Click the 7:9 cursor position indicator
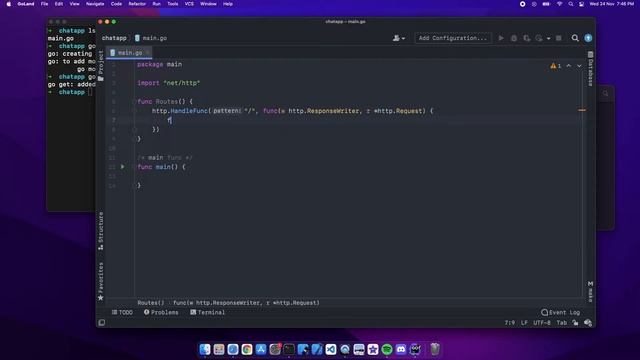 (x=509, y=322)
